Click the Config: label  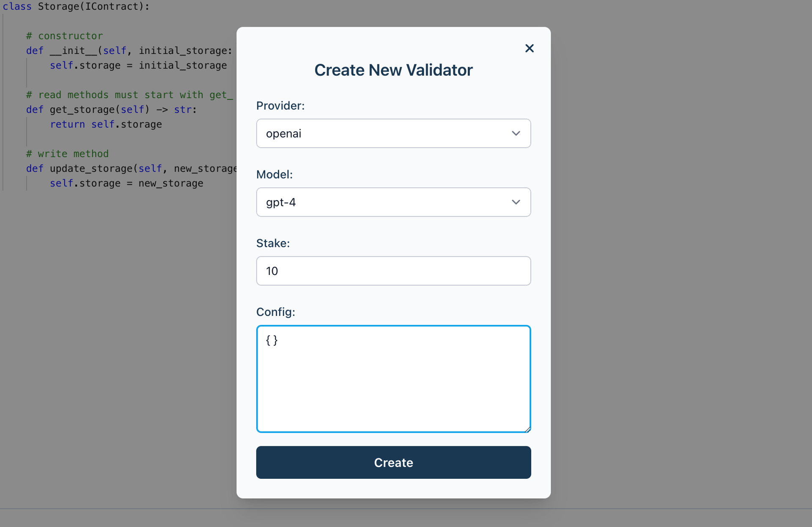tap(275, 312)
